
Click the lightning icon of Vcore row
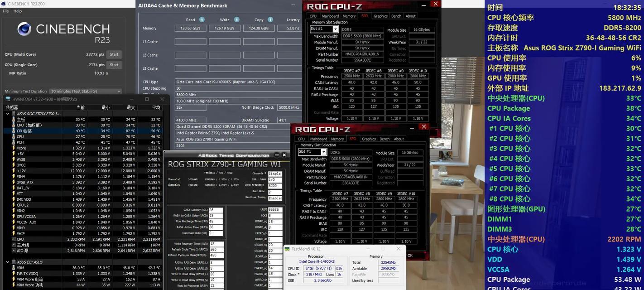[x=14, y=148]
